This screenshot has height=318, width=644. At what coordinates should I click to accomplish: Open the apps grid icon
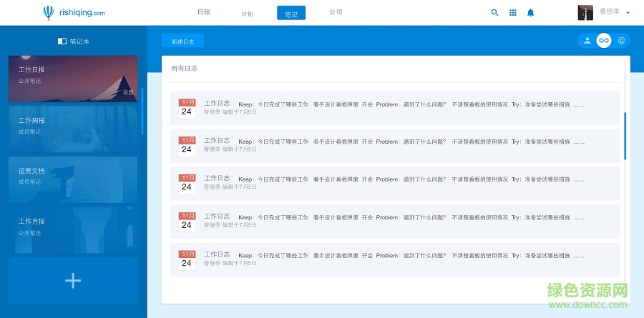[x=512, y=12]
